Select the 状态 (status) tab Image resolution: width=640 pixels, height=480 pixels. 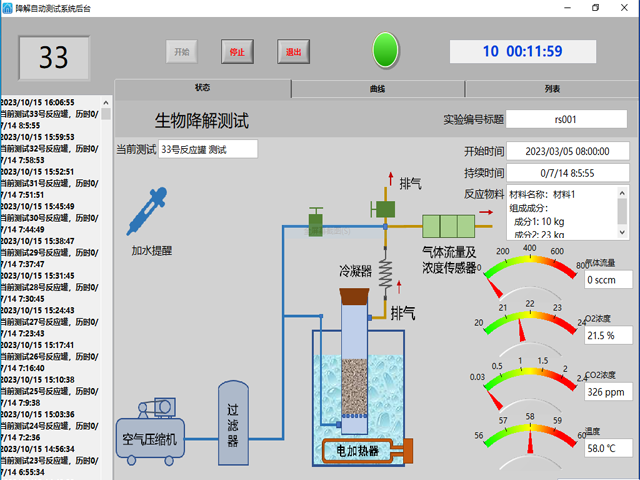(203, 89)
